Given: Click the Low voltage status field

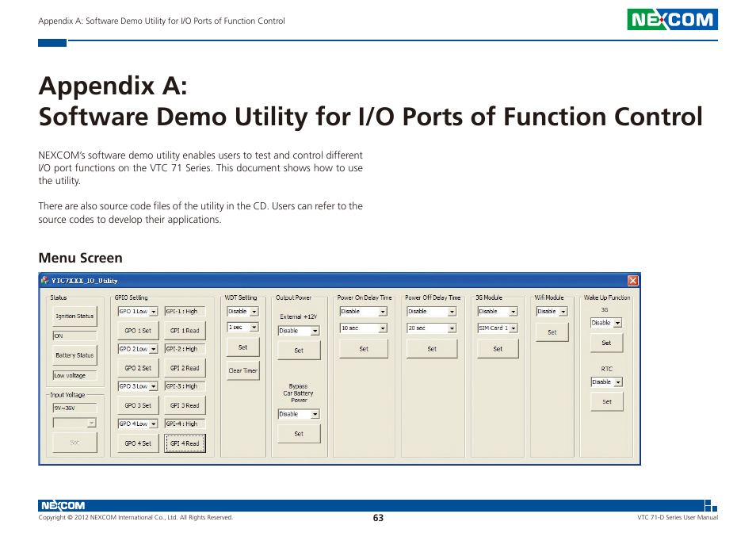Looking at the screenshot, I should 74,375.
